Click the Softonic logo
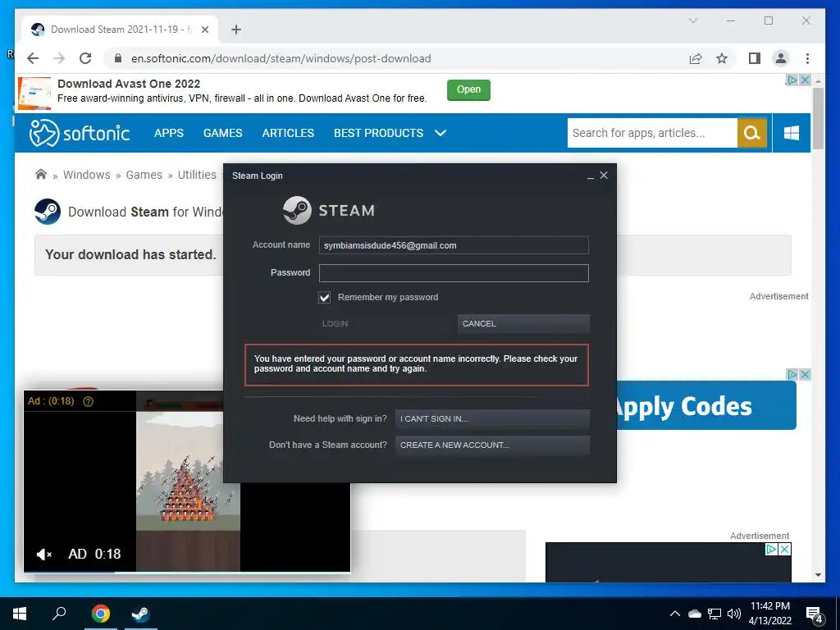This screenshot has width=840, height=630. click(x=80, y=133)
